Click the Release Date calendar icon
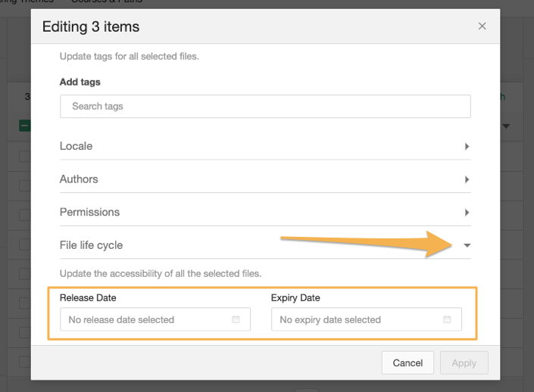Screen dimensions: 534x392 pos(236,319)
